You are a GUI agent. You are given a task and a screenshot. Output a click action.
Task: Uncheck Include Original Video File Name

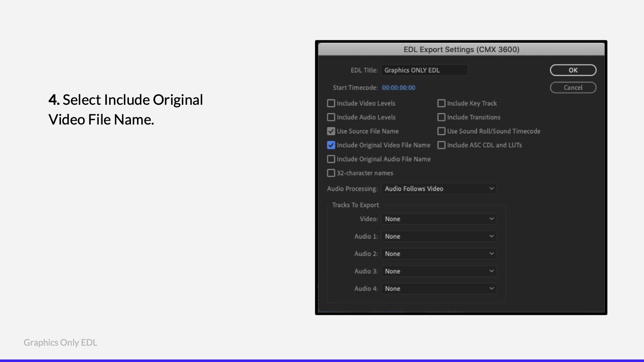331,145
